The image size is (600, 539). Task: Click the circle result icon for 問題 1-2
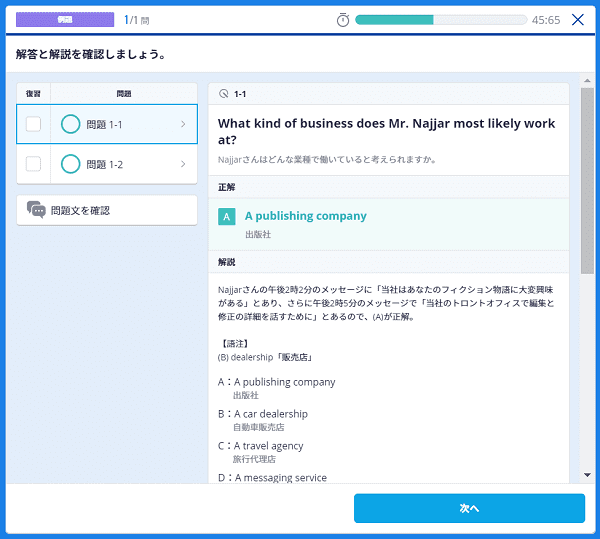tap(70, 164)
